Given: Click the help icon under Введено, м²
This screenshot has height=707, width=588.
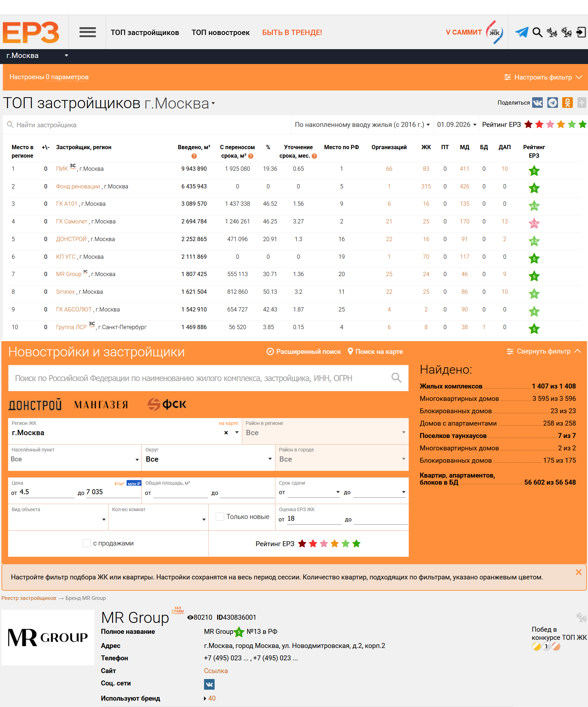Looking at the screenshot, I should point(194,156).
